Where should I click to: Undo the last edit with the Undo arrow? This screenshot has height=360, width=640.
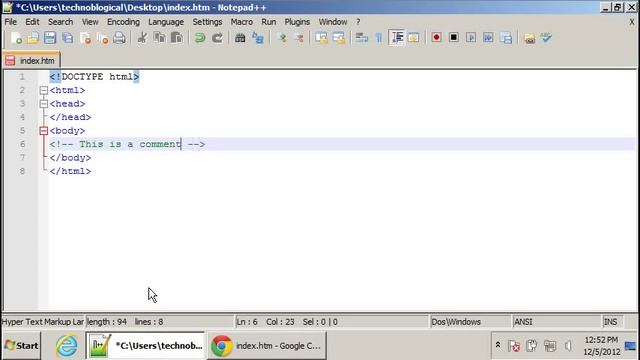pos(200,38)
